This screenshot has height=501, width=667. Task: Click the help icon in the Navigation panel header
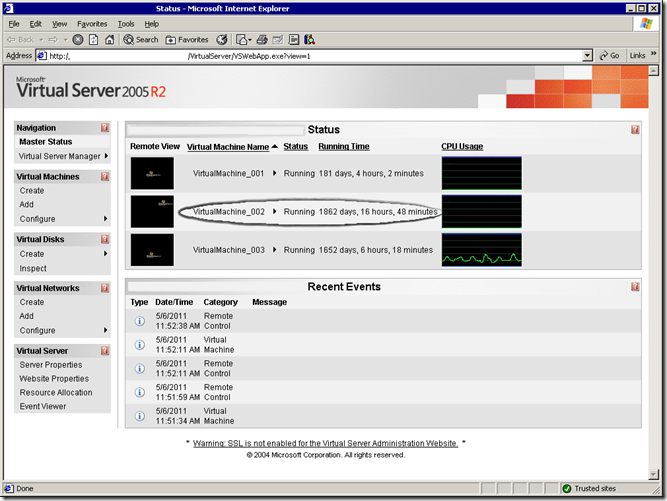pyautogui.click(x=105, y=128)
